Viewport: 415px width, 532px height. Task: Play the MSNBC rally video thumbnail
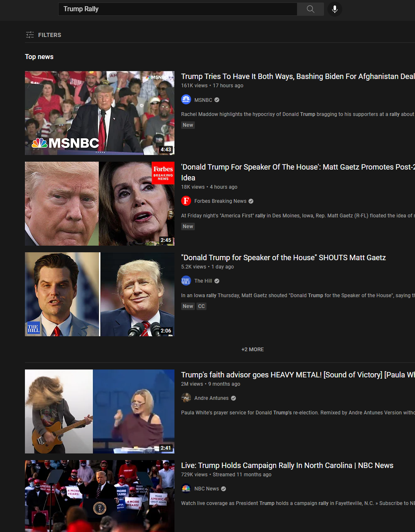100,113
